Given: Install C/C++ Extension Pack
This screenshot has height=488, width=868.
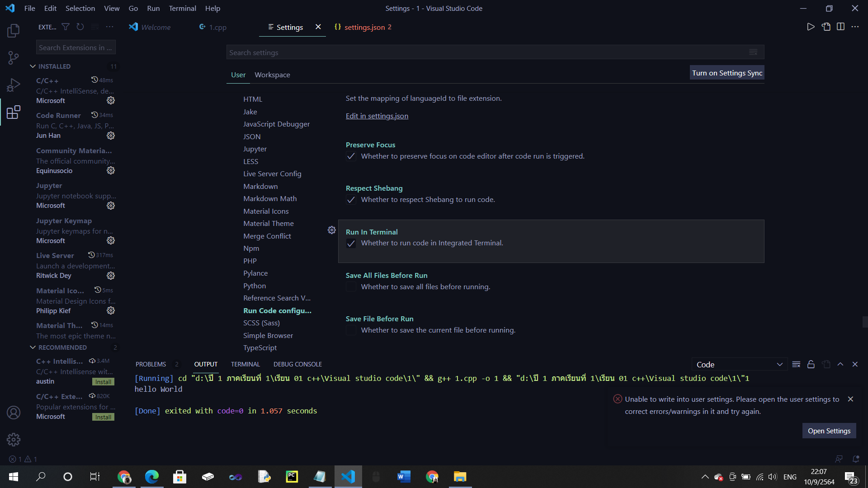Looking at the screenshot, I should [104, 417].
